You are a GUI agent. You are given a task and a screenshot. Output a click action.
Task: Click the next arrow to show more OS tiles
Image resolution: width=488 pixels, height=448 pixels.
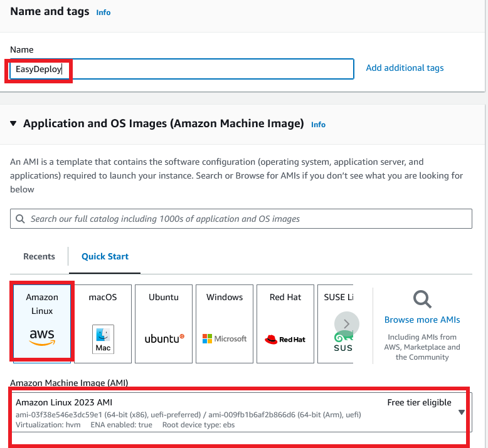tap(347, 324)
